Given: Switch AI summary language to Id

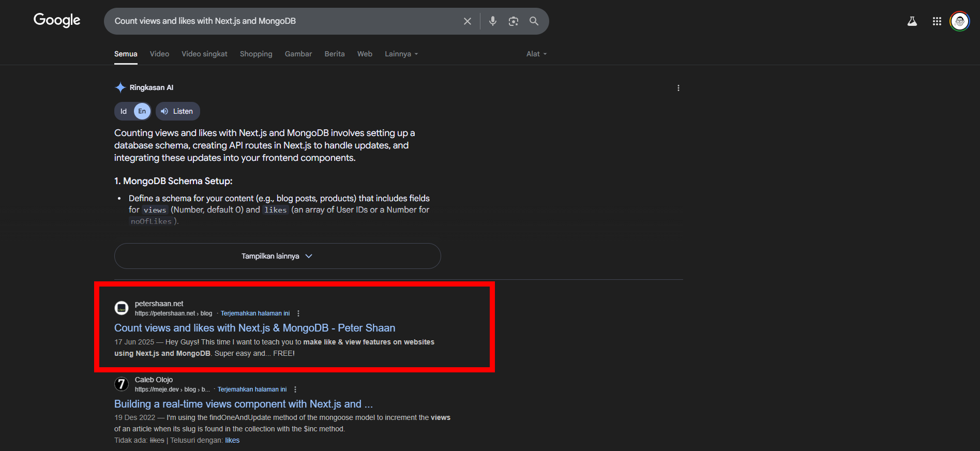Looking at the screenshot, I should click(x=124, y=111).
